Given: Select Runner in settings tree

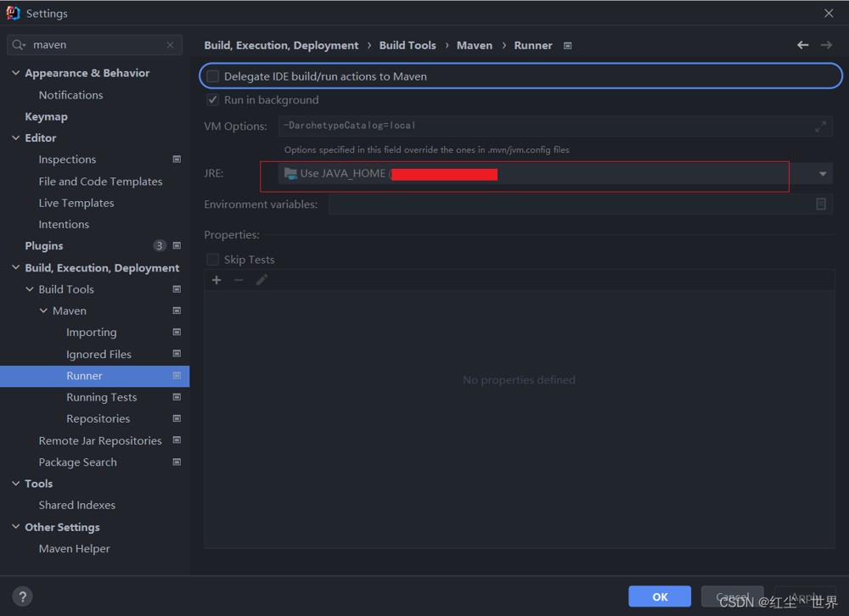Looking at the screenshot, I should coord(95,376).
